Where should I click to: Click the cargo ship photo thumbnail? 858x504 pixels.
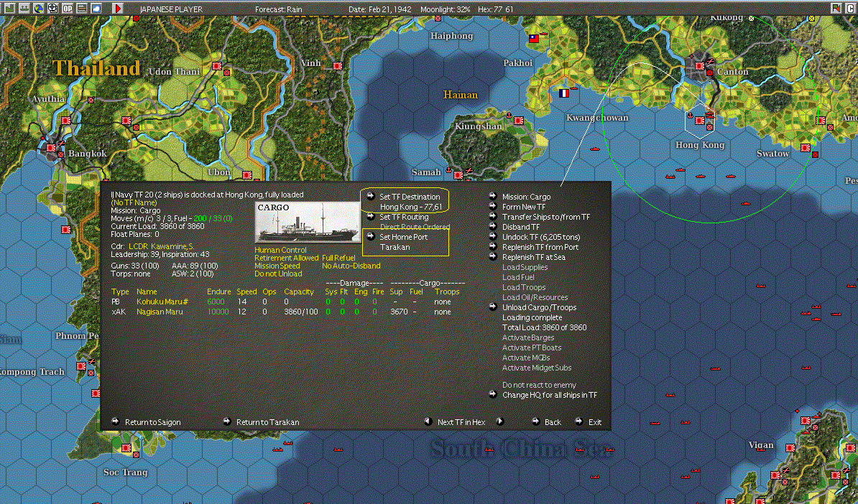pyautogui.click(x=307, y=223)
